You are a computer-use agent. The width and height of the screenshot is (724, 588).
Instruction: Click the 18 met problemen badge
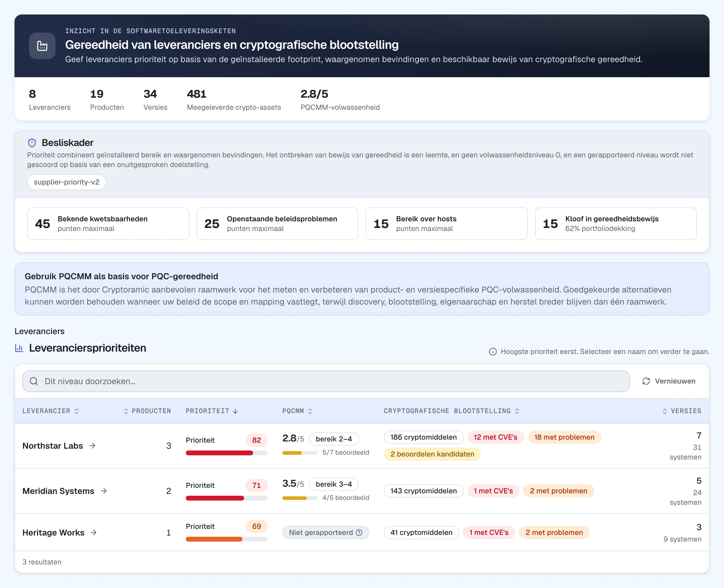pyautogui.click(x=564, y=437)
